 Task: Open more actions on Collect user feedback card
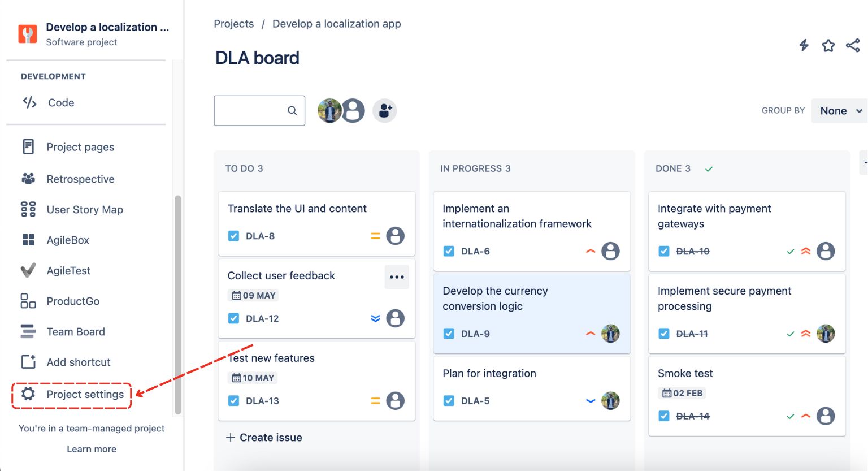pos(397,277)
